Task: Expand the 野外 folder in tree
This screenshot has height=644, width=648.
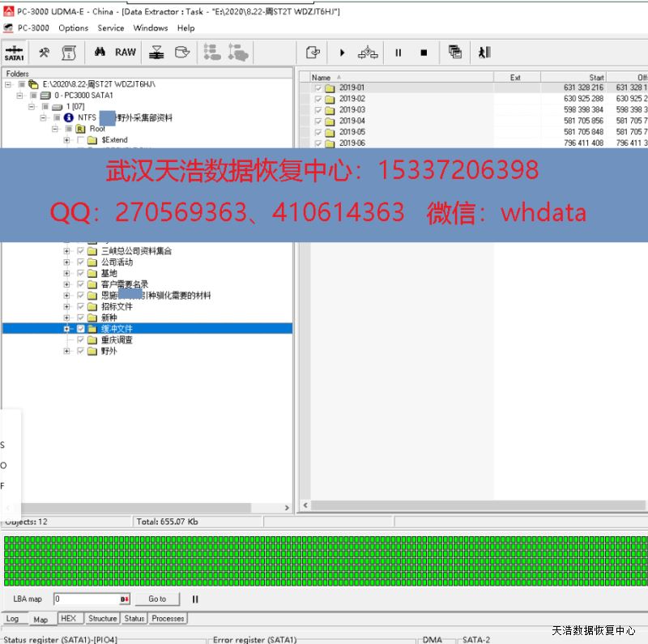Action: pos(67,352)
